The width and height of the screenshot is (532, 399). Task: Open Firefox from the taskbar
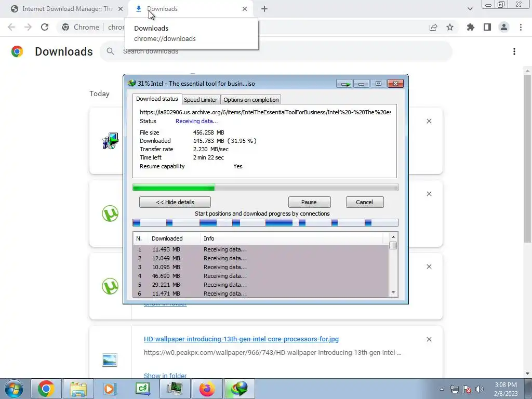[x=207, y=389]
